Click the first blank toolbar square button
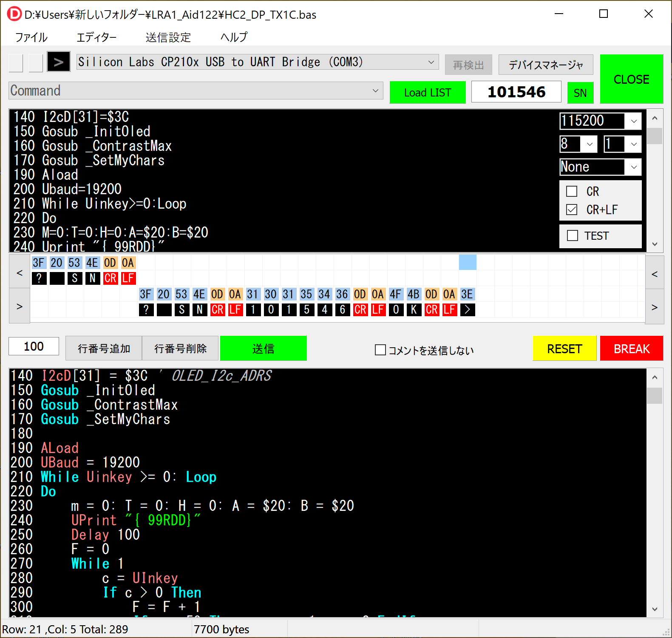Viewport: 672px width, 638px height. [16, 63]
